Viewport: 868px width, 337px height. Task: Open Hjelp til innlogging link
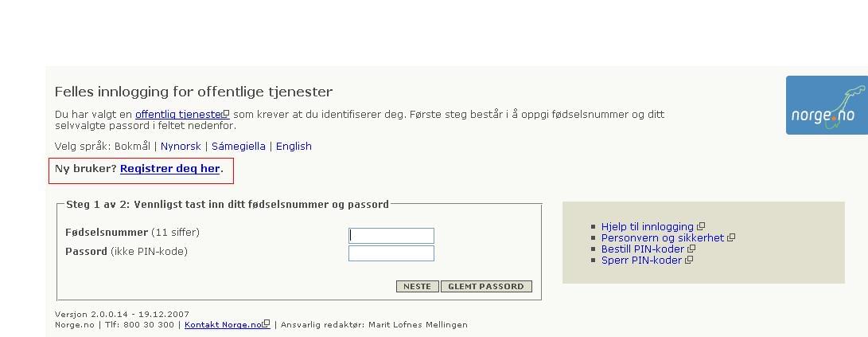click(647, 227)
